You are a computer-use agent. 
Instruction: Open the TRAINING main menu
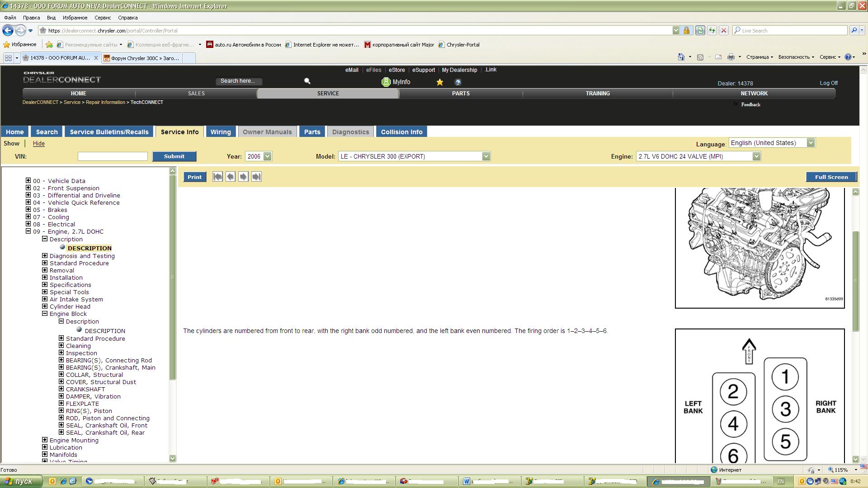(x=598, y=94)
